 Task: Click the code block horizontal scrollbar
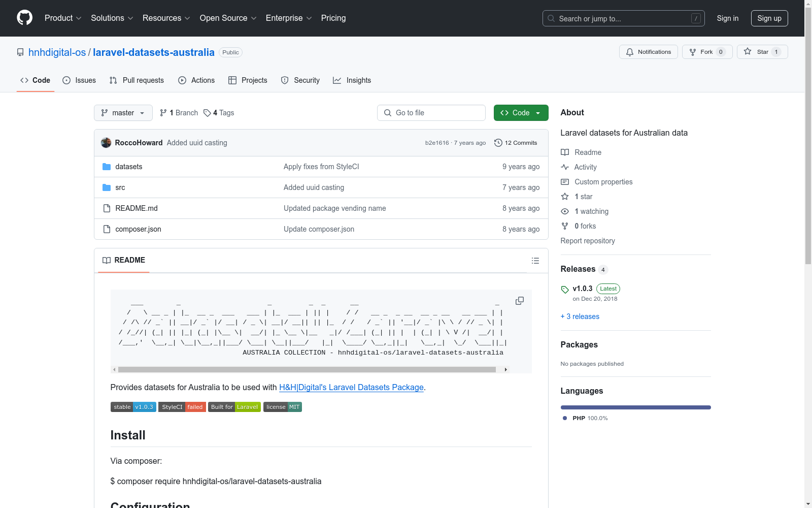(307, 370)
